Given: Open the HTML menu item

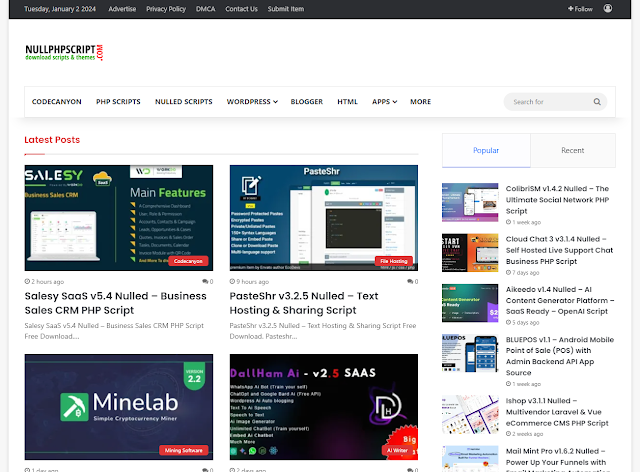Looking at the screenshot, I should pyautogui.click(x=347, y=102).
